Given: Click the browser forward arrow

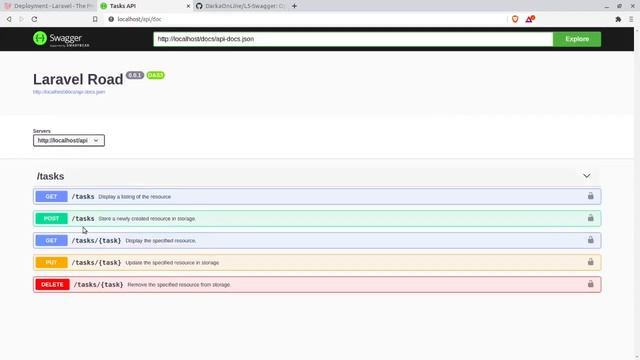Looking at the screenshot, I should point(21,19).
